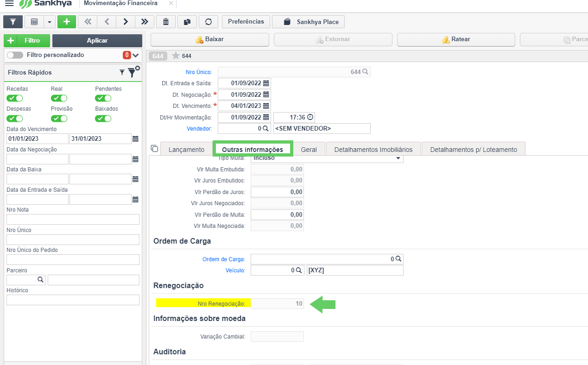Image resolution: width=588 pixels, height=365 pixels.
Task: Search Parceiro with magnifier icon
Action: 40,279
